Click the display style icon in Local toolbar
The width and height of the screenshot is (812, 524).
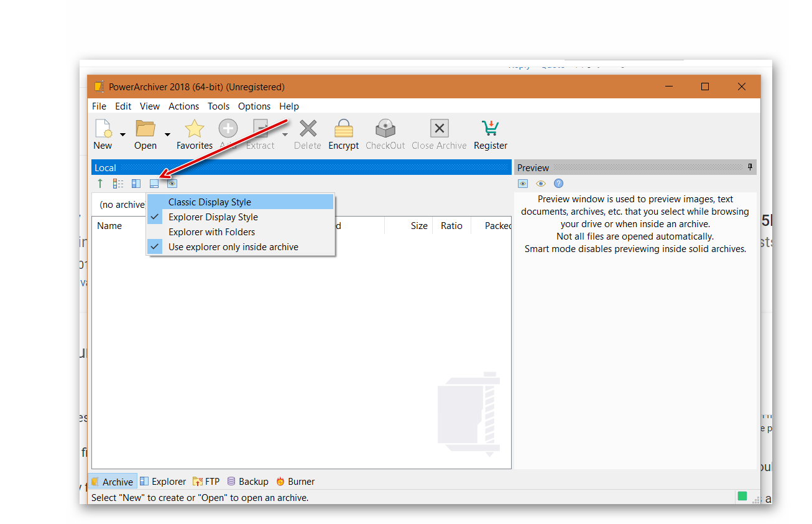pyautogui.click(x=154, y=184)
